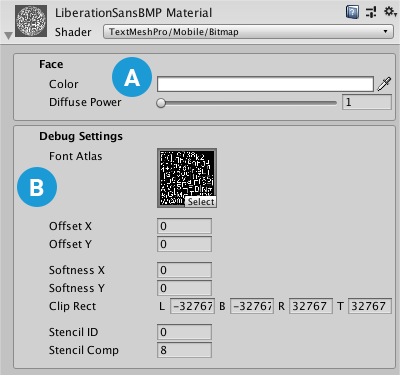Screen dimensions: 400x375
Task: Click the Offset Y label
Action: [x=70, y=244]
